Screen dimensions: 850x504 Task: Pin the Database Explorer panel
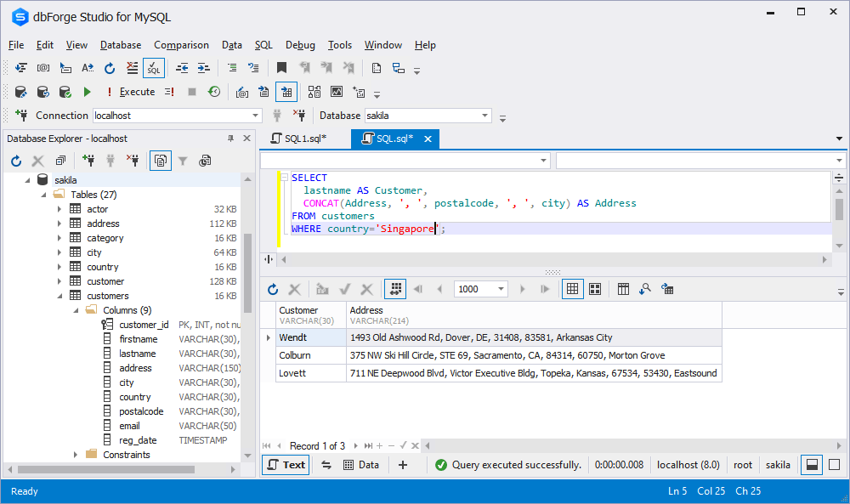click(x=231, y=139)
